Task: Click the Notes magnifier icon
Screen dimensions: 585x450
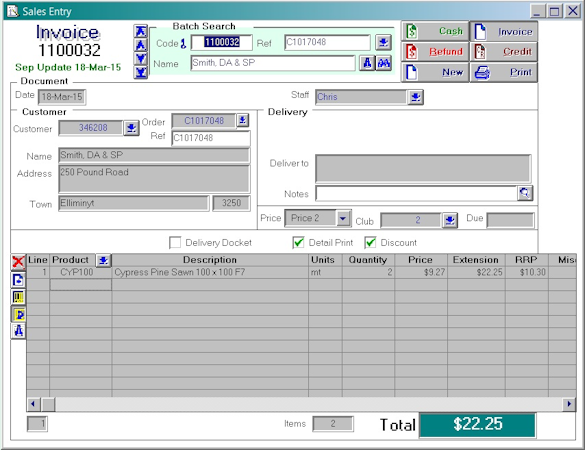Action: [x=525, y=193]
